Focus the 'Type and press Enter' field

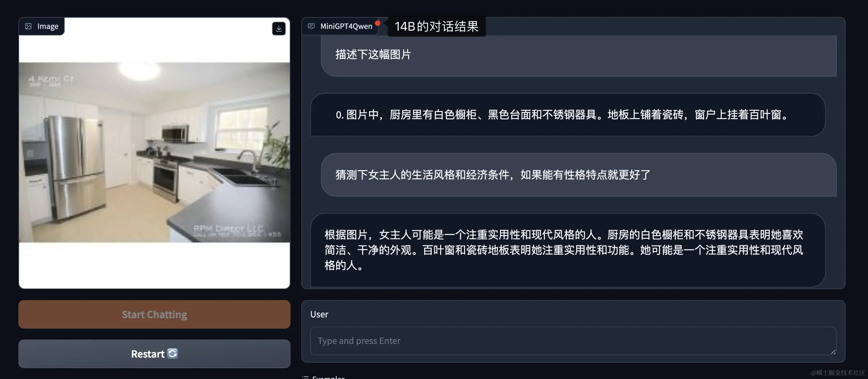pyautogui.click(x=573, y=341)
